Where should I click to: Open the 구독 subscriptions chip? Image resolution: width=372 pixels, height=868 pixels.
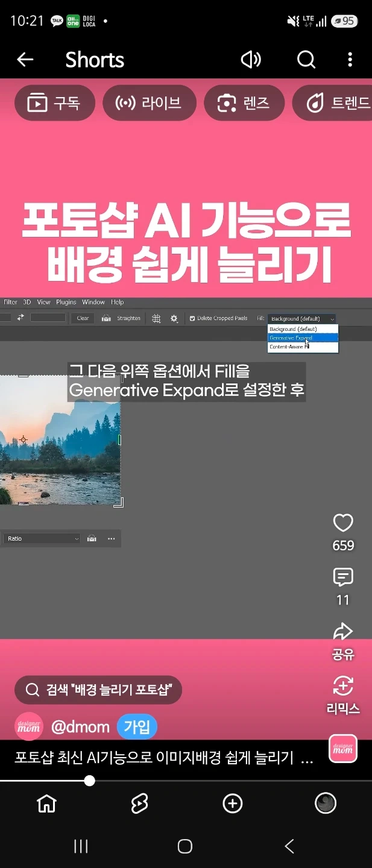coord(55,103)
